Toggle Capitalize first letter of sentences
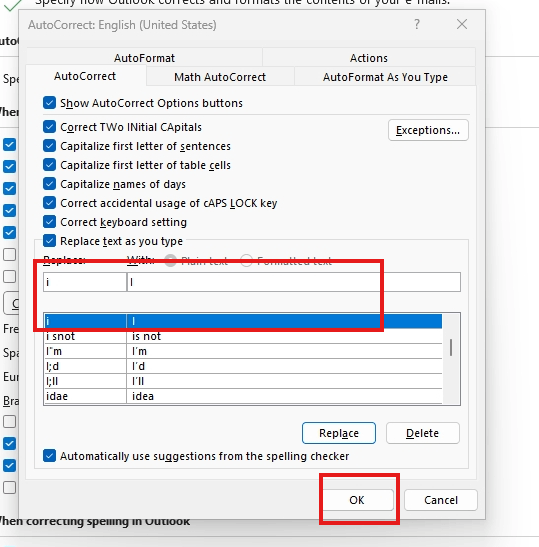Image resolution: width=539 pixels, height=547 pixels. pos(49,146)
